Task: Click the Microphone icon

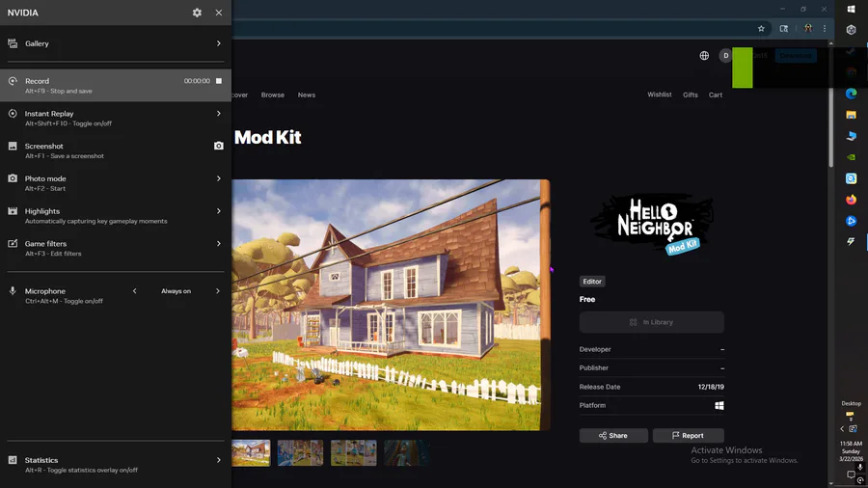Action: [x=13, y=291]
